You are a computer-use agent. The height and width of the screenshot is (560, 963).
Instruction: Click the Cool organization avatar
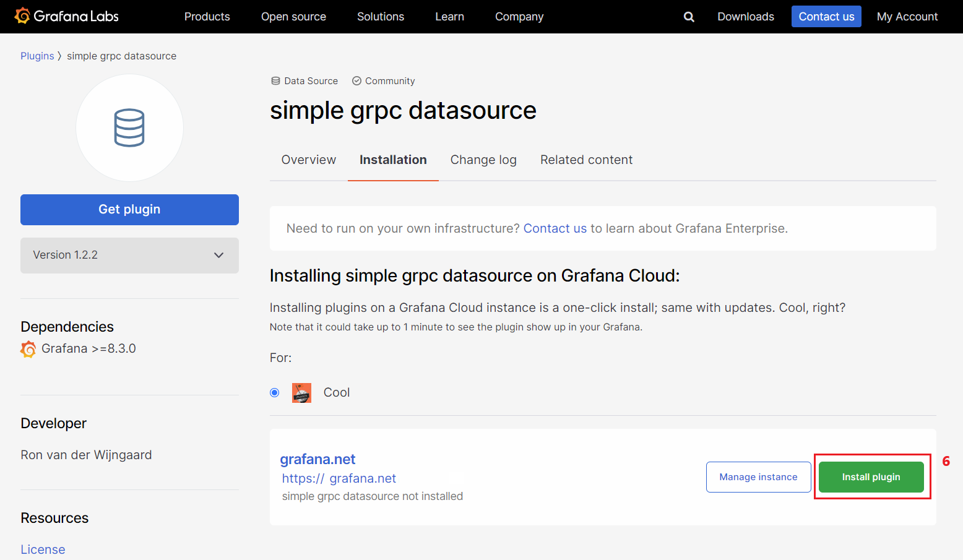coord(301,393)
